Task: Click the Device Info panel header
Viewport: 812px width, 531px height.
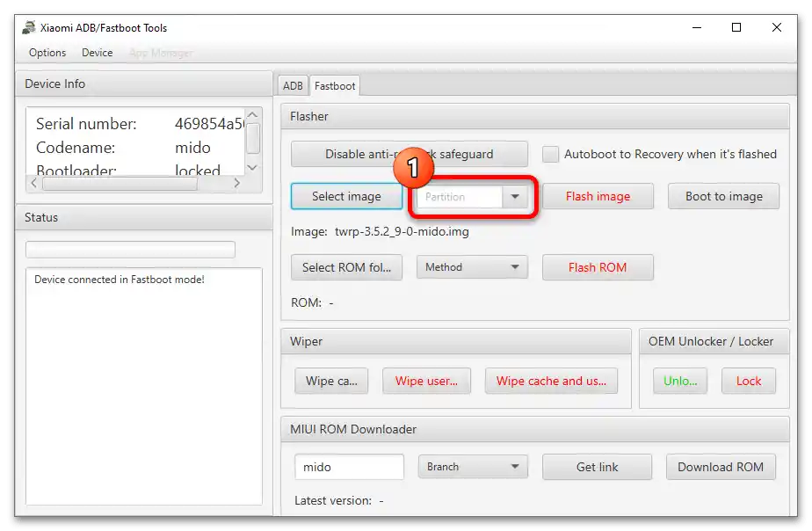Action: click(x=144, y=84)
